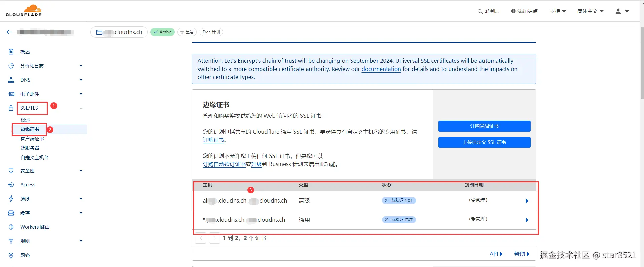644x267 pixels.
Task: Click the Workers 路由 diamond icon
Action: (11, 227)
